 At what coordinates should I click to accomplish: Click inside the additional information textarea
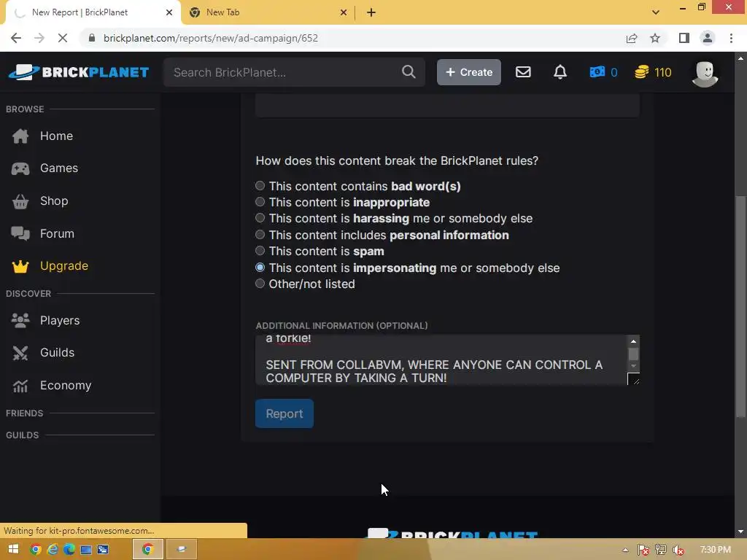tap(441, 360)
